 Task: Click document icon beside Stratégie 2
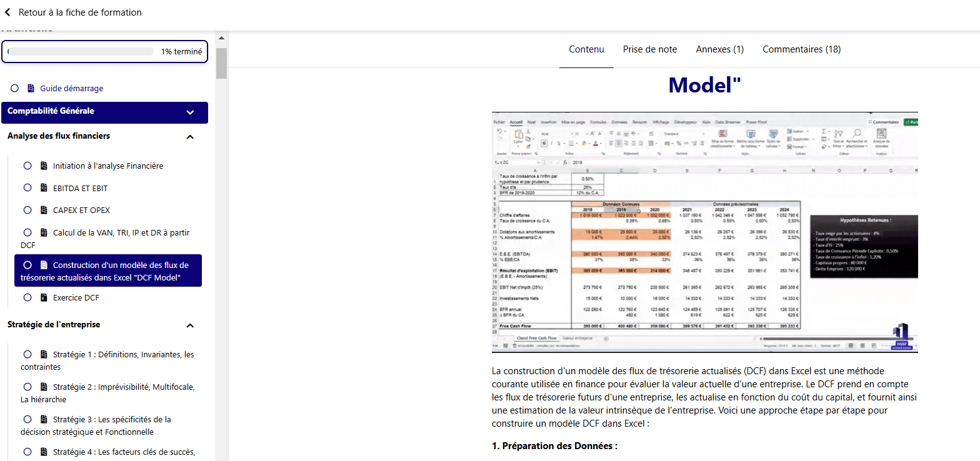point(44,387)
